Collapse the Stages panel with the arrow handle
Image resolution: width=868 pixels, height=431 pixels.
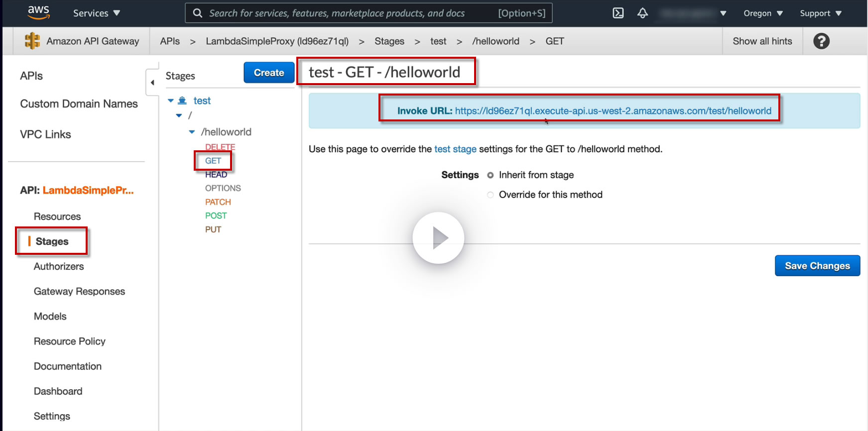pyautogui.click(x=152, y=82)
